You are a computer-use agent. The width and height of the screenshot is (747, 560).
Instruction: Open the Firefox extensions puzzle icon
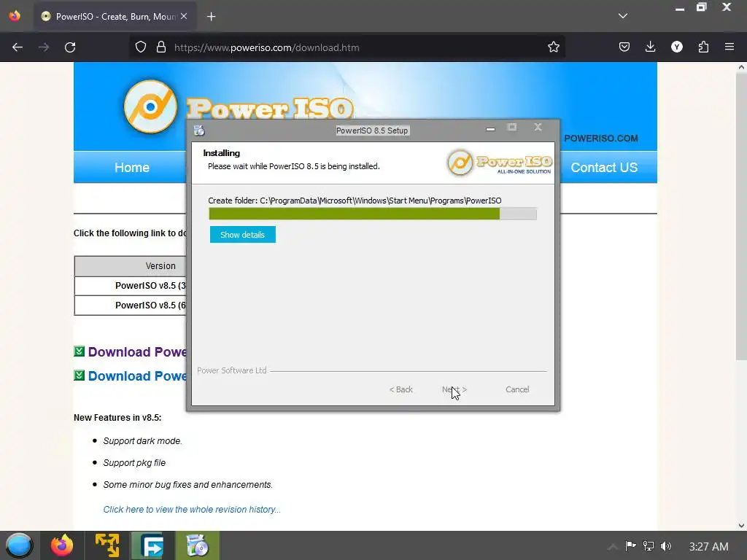click(x=703, y=47)
